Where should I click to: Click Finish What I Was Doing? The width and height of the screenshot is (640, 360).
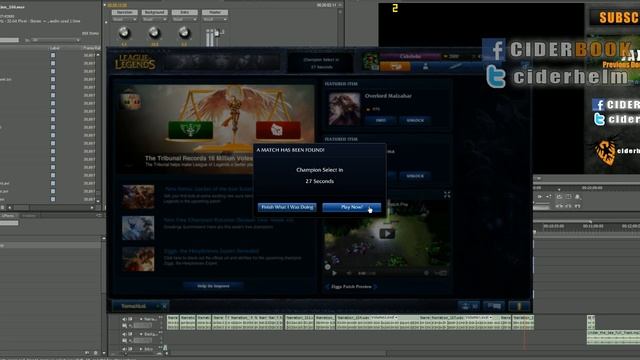(287, 207)
